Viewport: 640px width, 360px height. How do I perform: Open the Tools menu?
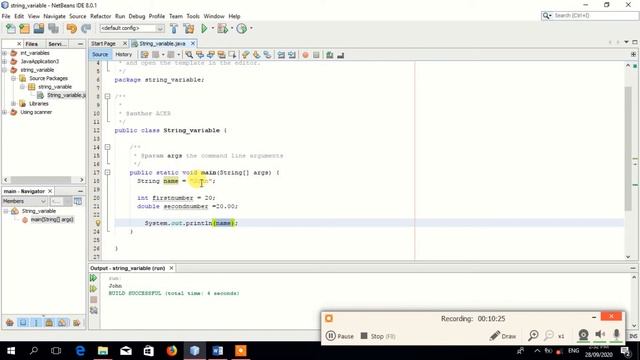(193, 16)
